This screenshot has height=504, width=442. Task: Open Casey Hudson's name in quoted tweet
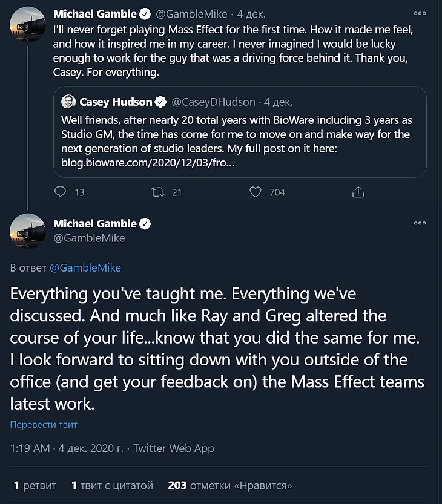[116, 102]
